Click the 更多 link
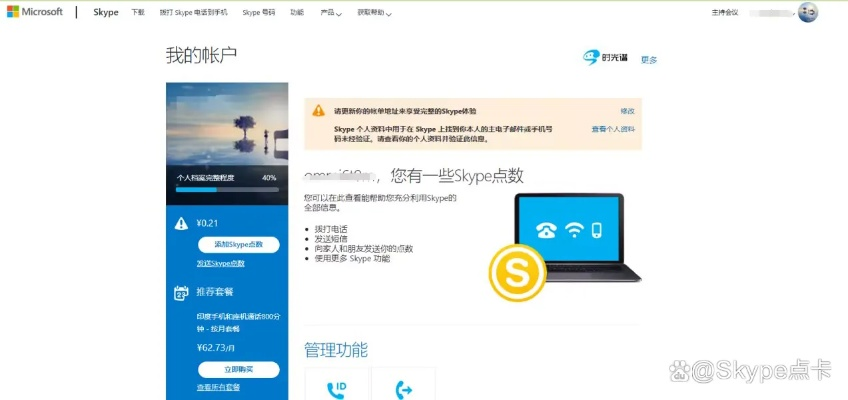This screenshot has width=848, height=400. tap(649, 60)
